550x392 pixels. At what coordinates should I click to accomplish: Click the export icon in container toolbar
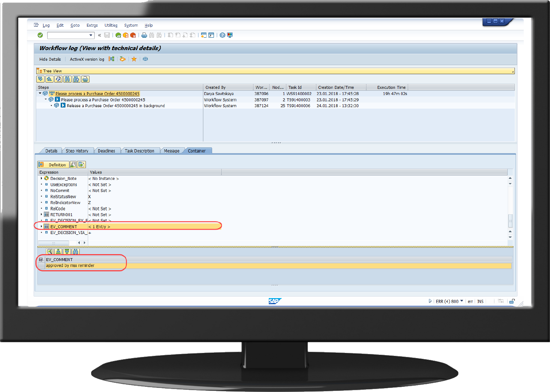click(x=82, y=165)
